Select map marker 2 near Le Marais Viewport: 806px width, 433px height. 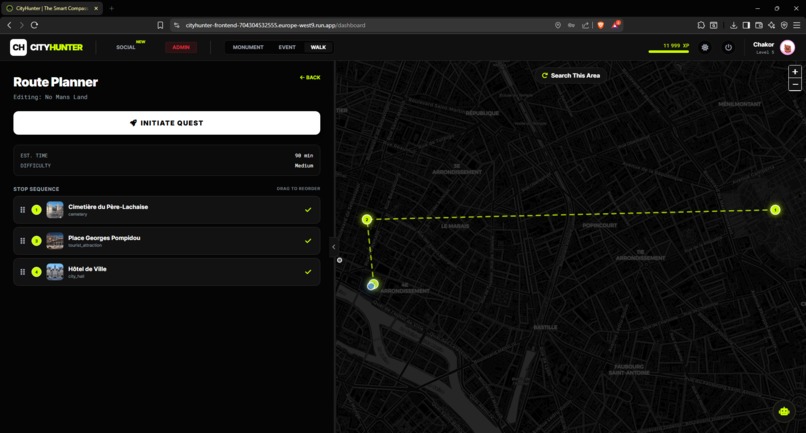coord(367,220)
